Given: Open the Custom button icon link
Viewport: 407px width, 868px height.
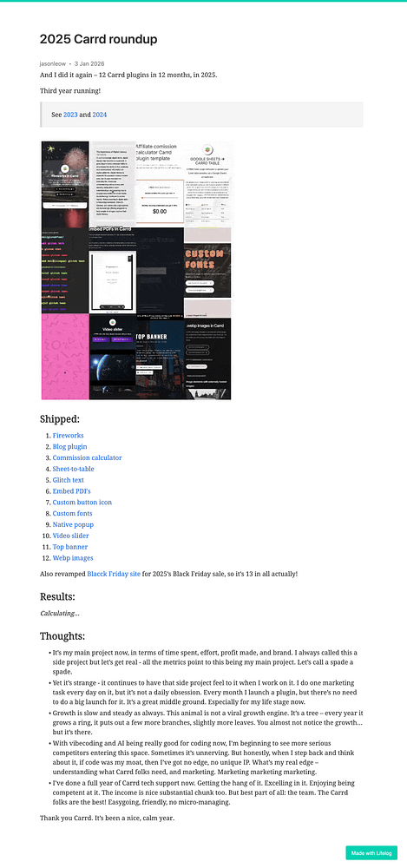Looking at the screenshot, I should click(82, 502).
